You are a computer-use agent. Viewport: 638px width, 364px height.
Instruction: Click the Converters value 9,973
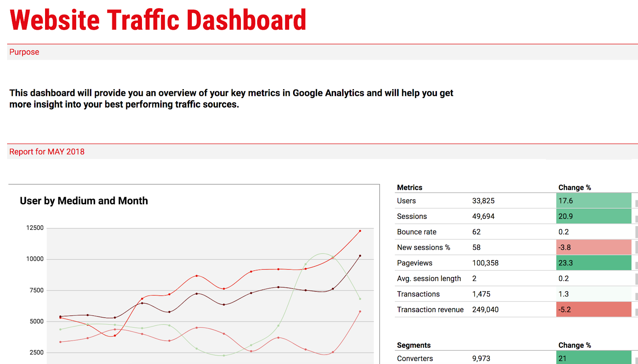pyautogui.click(x=482, y=358)
